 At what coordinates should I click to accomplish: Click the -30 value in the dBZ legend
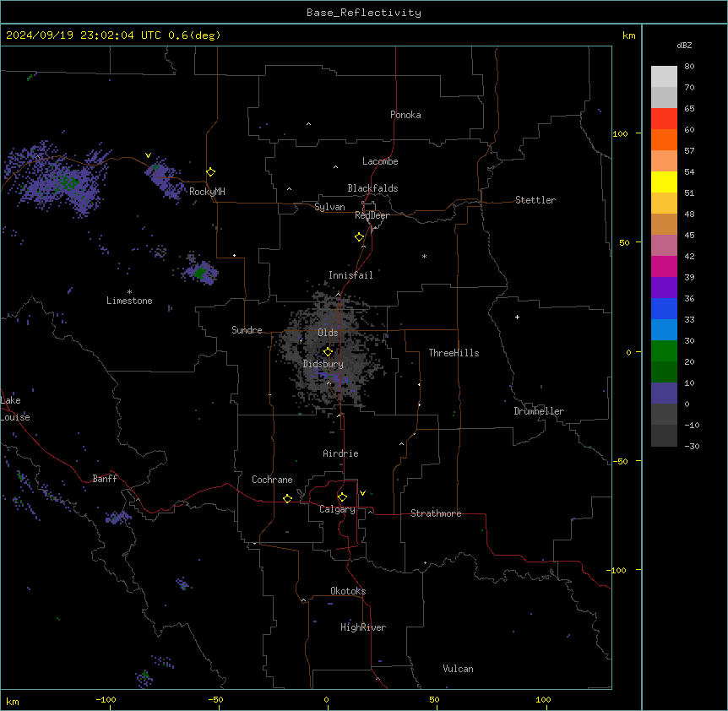coord(692,446)
